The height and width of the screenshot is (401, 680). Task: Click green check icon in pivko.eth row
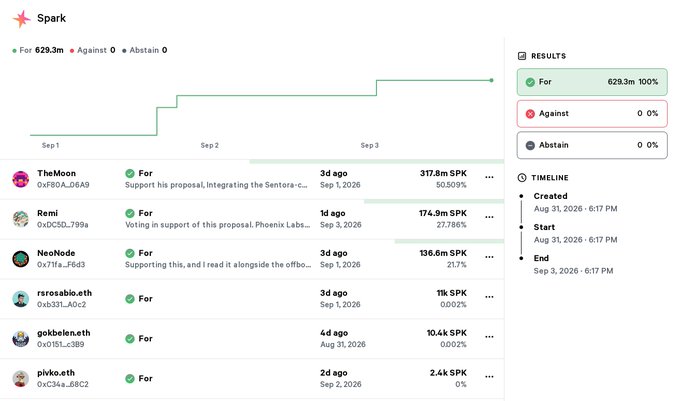tap(130, 378)
